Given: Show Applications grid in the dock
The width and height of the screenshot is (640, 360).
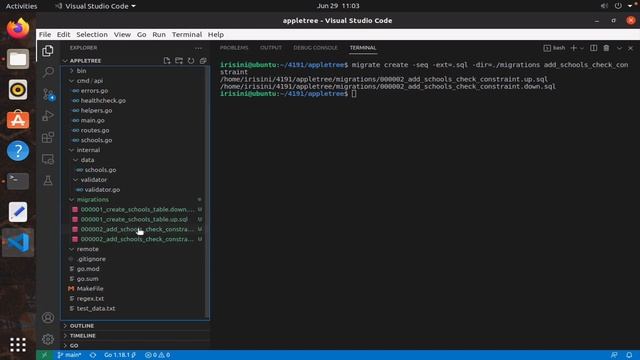Looking at the screenshot, I should pos(18,345).
